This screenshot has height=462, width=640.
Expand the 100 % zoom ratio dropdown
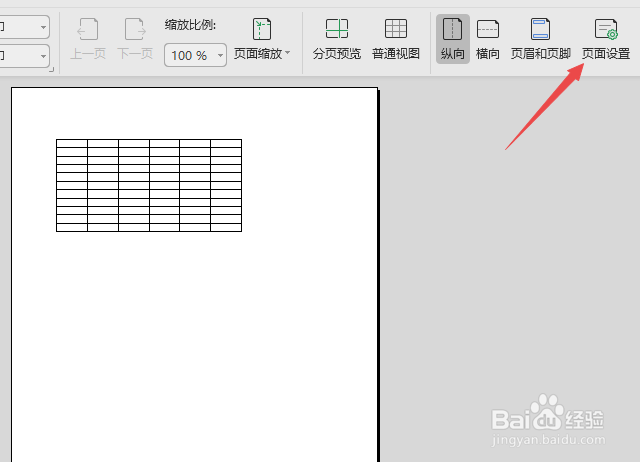pyautogui.click(x=220, y=55)
